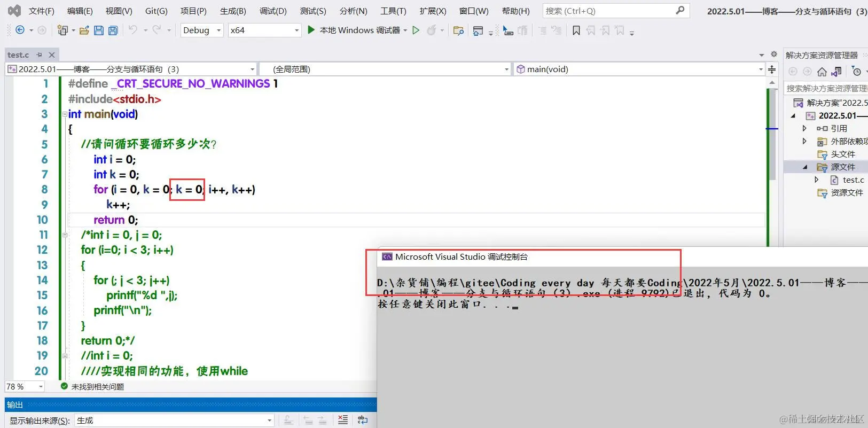Open the 扩展(X) menu

click(433, 11)
